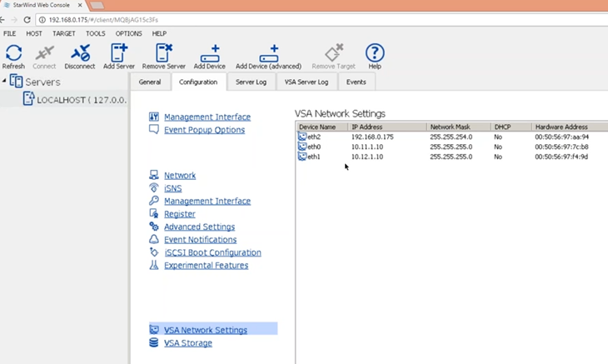Viewport: 608px width, 364px height.
Task: Open the Event Notifications link
Action: [x=200, y=240]
